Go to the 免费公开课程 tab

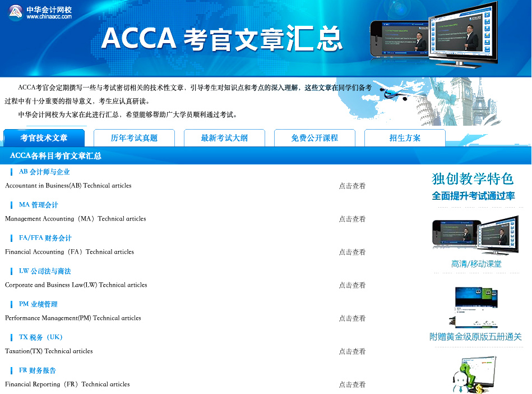coord(314,138)
